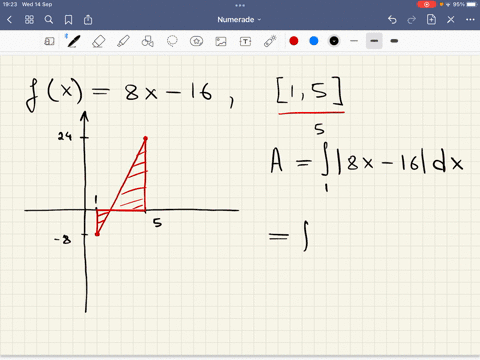The image size is (480, 360).
Task: Choose the blue pen color
Action: tap(314, 41)
